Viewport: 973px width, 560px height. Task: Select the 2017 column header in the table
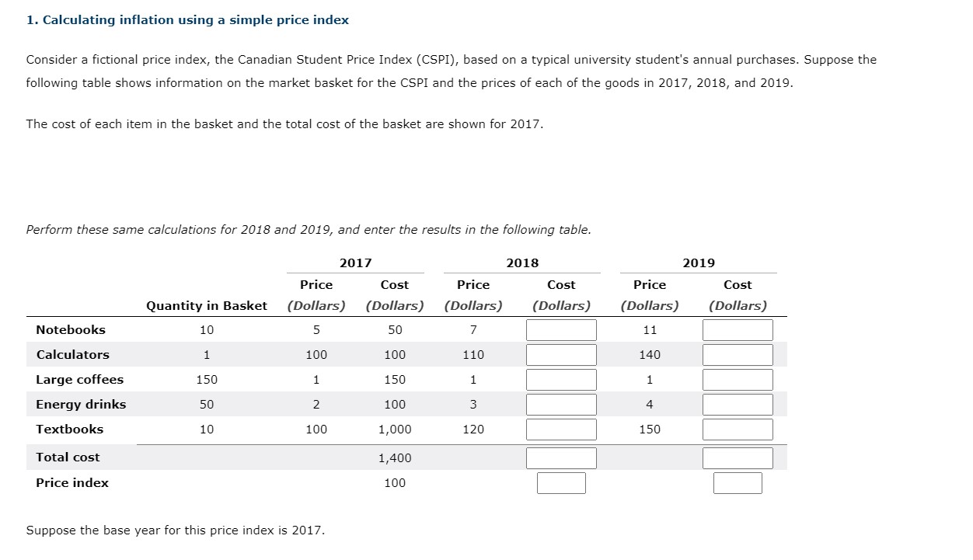(x=356, y=263)
